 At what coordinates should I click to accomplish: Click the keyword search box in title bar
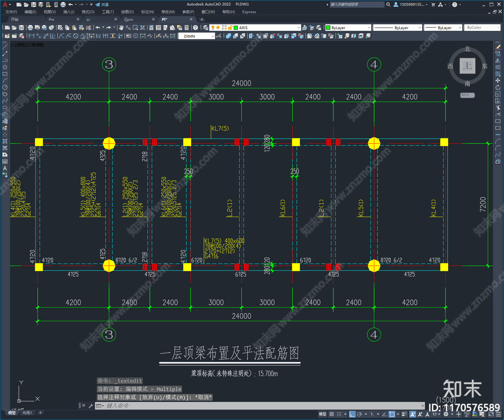(x=357, y=4)
